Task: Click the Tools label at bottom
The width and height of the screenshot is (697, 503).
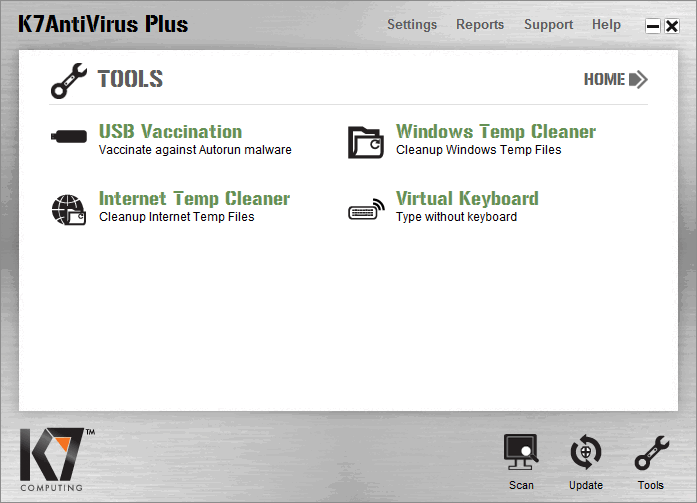Action: coord(651,485)
